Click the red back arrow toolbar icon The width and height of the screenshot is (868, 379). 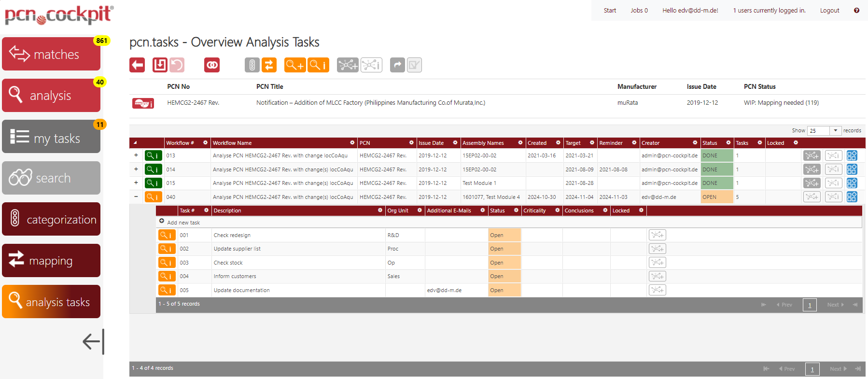point(137,65)
